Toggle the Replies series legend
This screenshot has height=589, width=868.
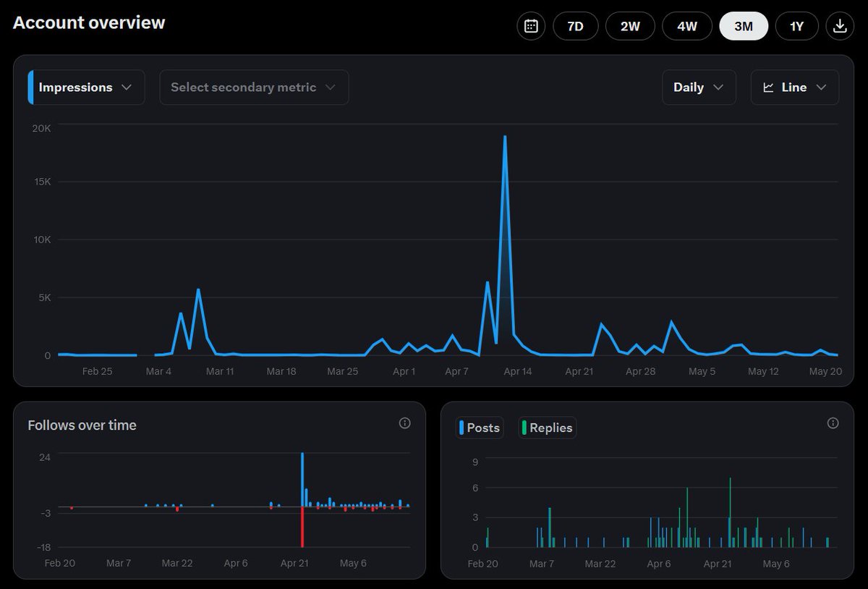point(548,428)
